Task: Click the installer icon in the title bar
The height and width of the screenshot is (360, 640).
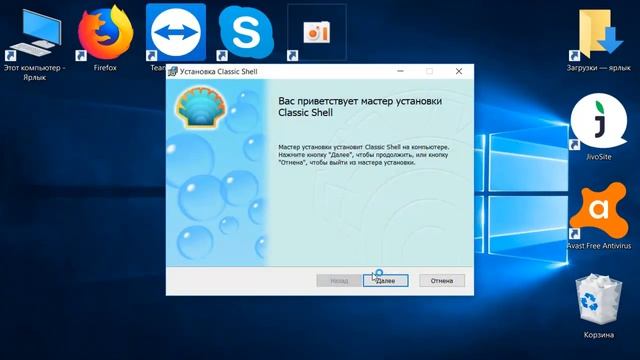Action: click(x=173, y=71)
